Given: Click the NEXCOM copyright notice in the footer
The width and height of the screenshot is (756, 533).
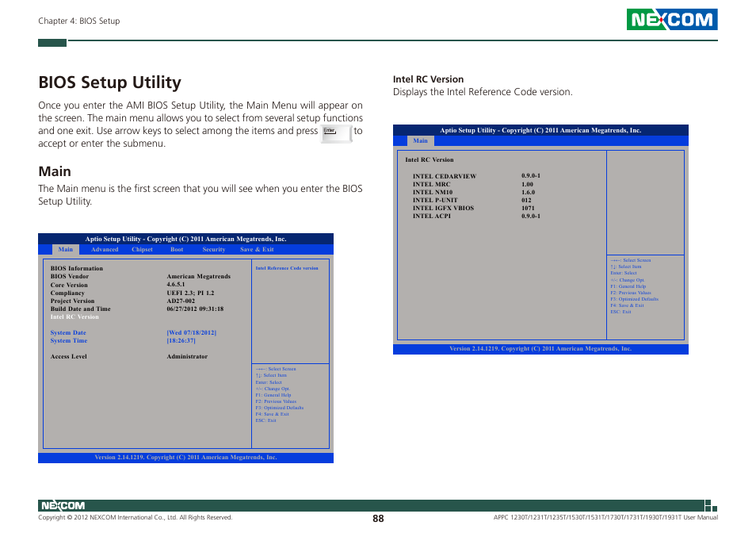Looking at the screenshot, I should point(136,518).
